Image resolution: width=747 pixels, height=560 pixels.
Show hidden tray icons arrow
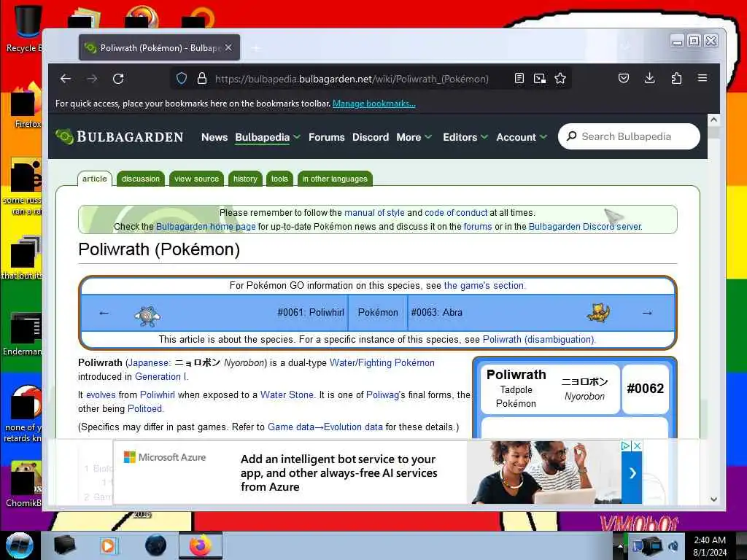coord(620,546)
